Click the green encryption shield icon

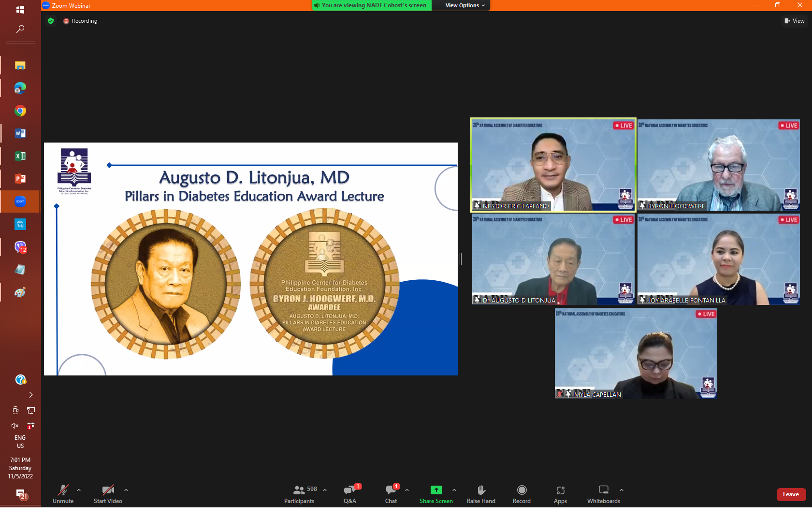pos(51,21)
